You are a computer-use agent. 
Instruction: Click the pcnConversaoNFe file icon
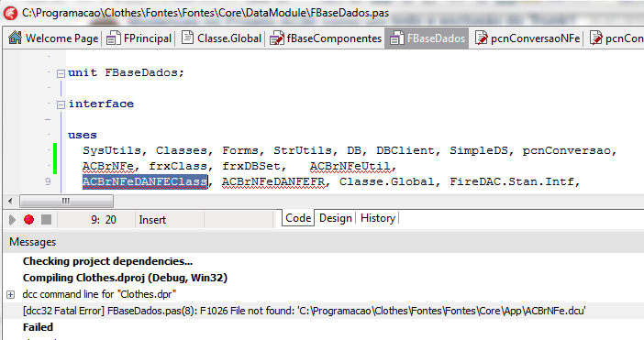481,38
